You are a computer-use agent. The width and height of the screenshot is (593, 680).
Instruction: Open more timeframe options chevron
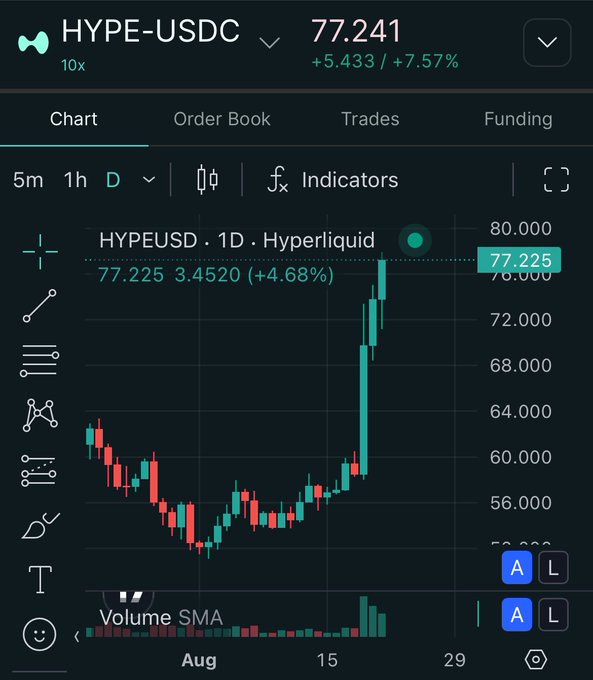tap(149, 180)
